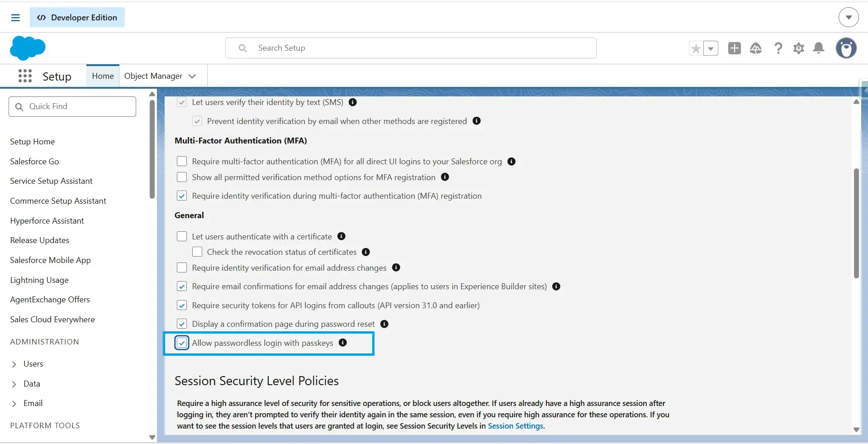The height and width of the screenshot is (444, 868).
Task: Show info for MFA registration method options
Action: point(445,177)
